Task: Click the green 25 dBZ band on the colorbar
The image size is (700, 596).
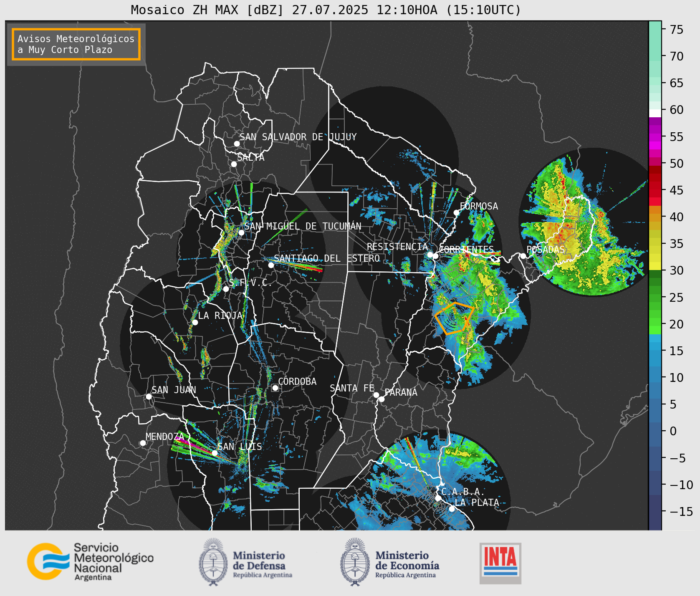Action: point(655,297)
